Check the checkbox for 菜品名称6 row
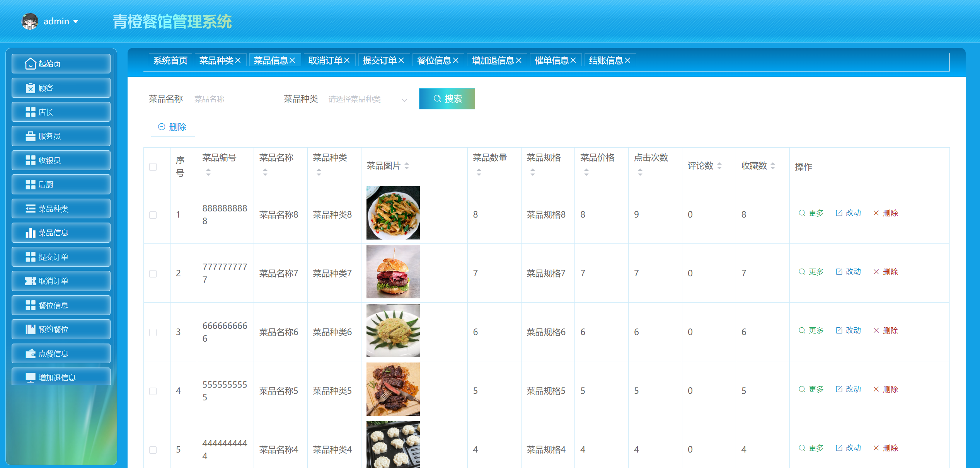Viewport: 980px width, 468px height. (153, 332)
